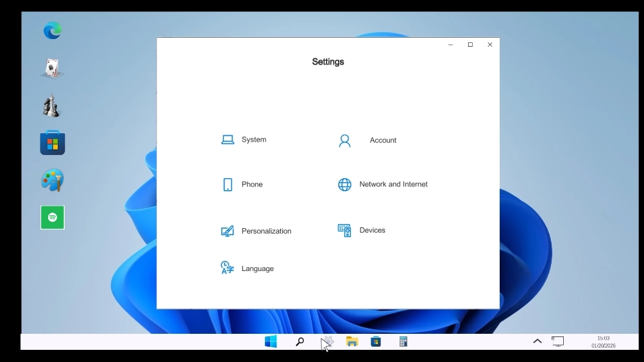Click the System laptop icon

[228, 140]
